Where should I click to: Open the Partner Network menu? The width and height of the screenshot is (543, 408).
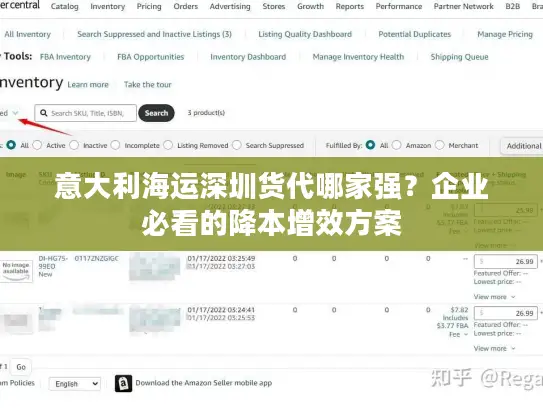464,6
